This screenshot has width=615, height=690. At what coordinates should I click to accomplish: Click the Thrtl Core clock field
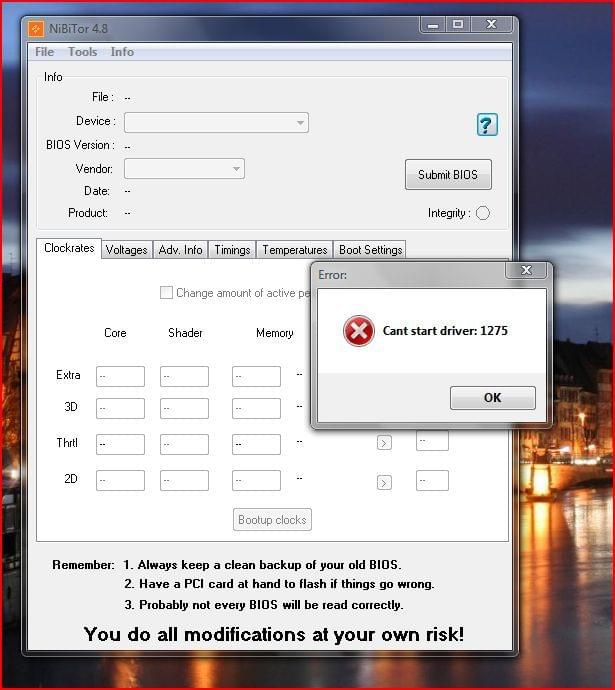coord(121,444)
